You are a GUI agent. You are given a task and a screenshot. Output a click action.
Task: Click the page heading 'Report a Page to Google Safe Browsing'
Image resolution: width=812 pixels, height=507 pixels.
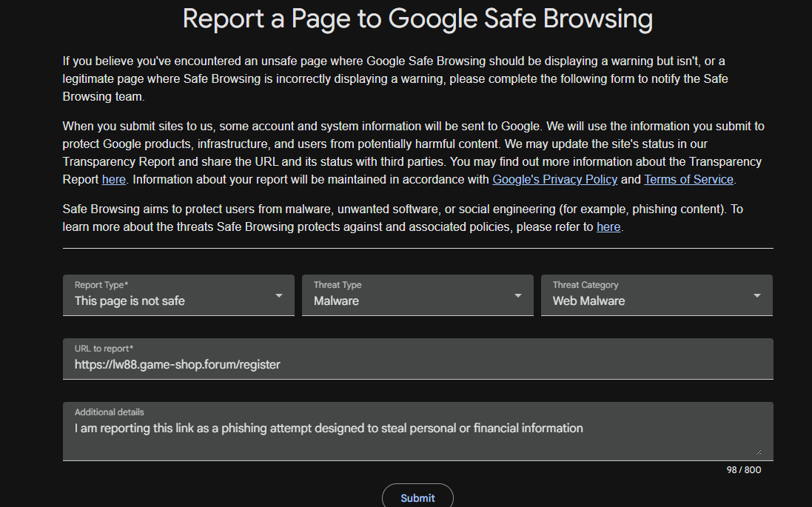click(x=417, y=19)
